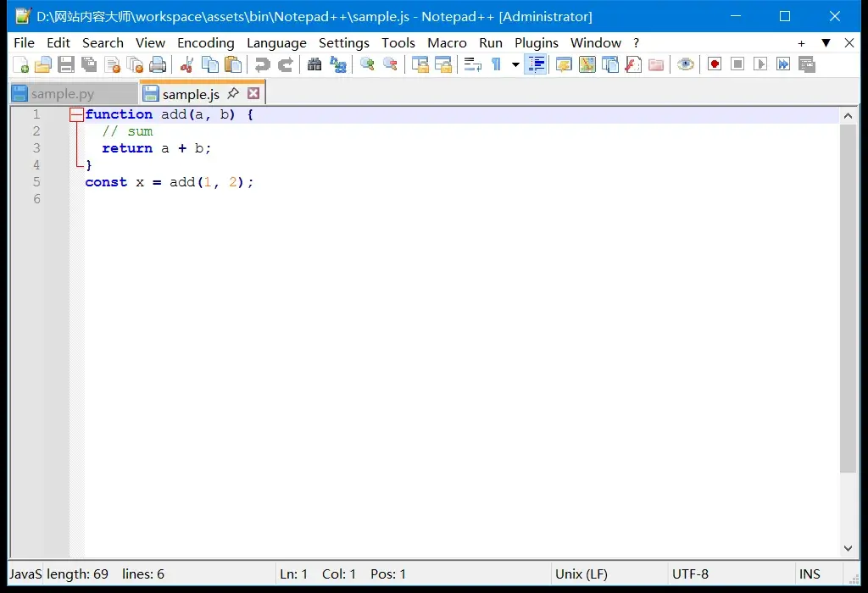Click the Save All toolbar icon
The image size is (868, 593).
point(89,64)
